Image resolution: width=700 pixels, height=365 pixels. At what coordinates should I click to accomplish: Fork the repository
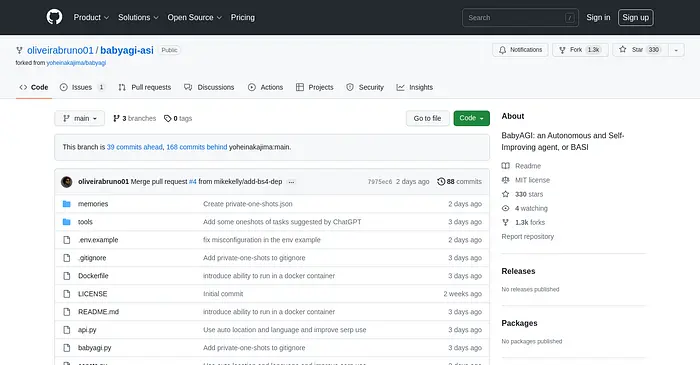[580, 50]
